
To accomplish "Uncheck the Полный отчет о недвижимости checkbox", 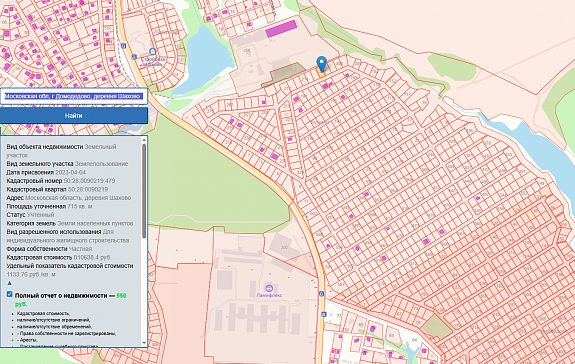I will pyautogui.click(x=10, y=294).
